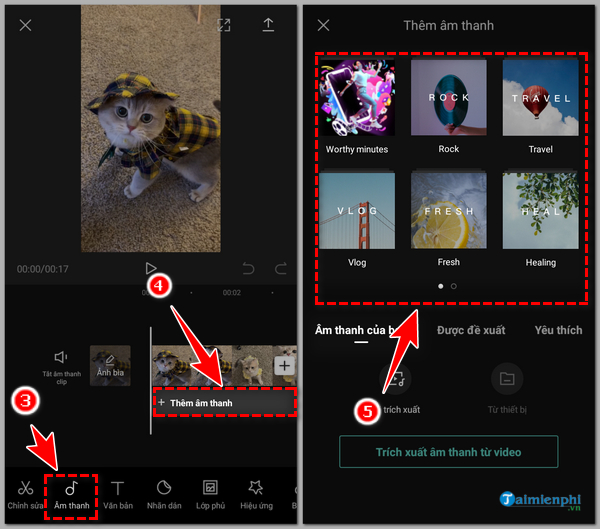Add a clip with plus button

[x=284, y=366]
